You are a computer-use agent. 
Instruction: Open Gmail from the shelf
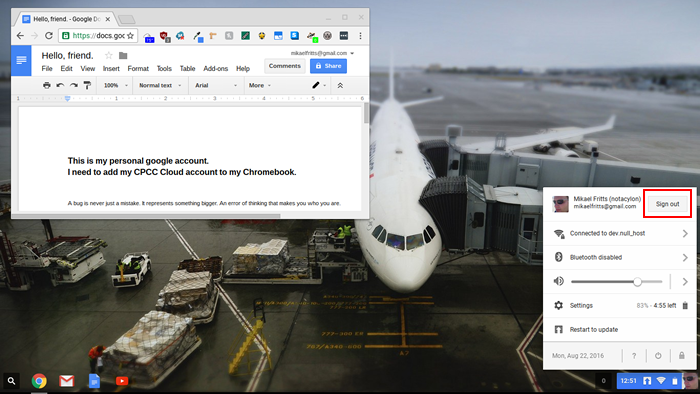click(x=67, y=381)
